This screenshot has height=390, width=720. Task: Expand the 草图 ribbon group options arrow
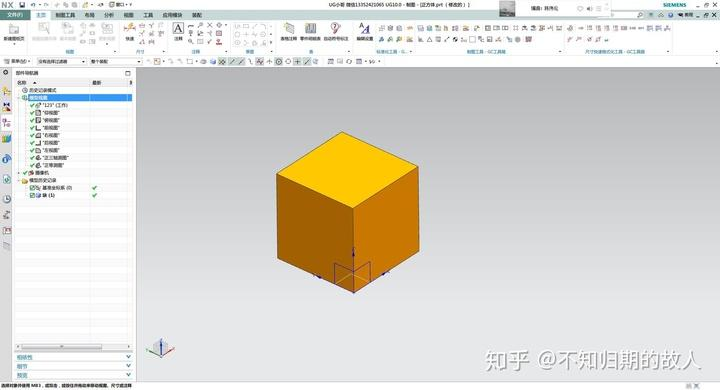point(271,52)
